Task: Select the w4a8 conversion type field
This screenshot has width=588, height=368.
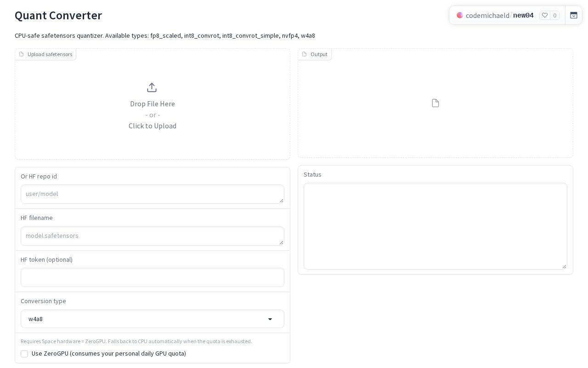Action: coord(153,319)
